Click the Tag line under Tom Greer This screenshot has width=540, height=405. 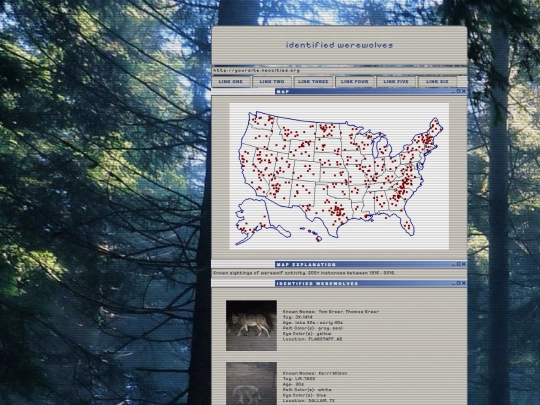(x=298, y=317)
